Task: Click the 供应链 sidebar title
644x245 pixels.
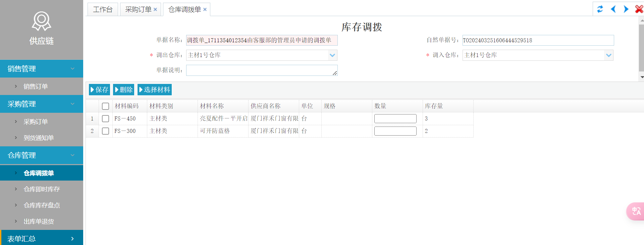Action: pyautogui.click(x=42, y=41)
